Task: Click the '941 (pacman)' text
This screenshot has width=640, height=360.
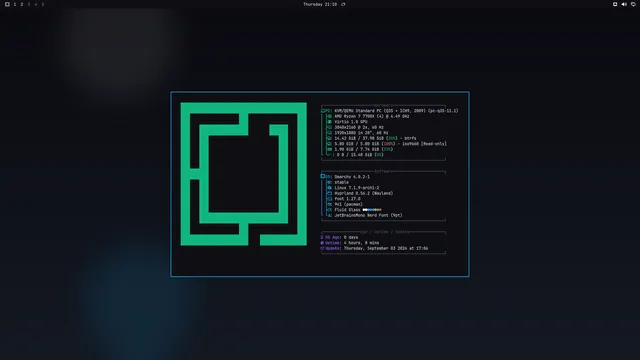Action: tap(349, 204)
